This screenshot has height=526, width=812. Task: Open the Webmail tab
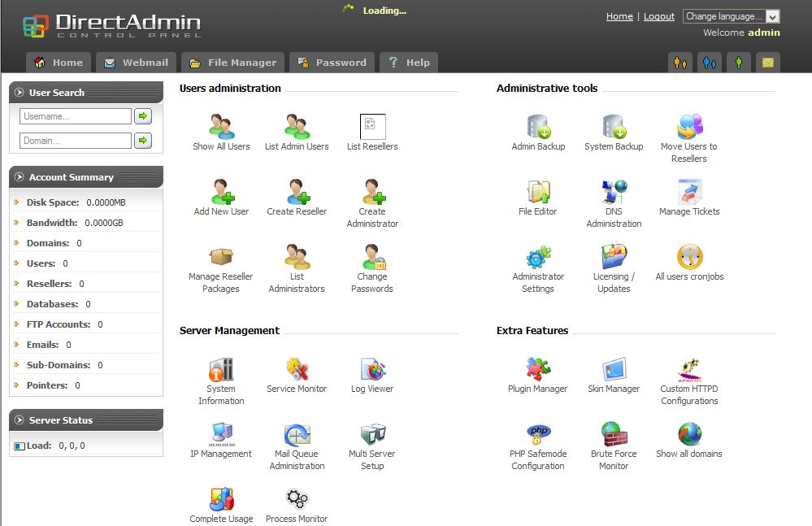[136, 63]
